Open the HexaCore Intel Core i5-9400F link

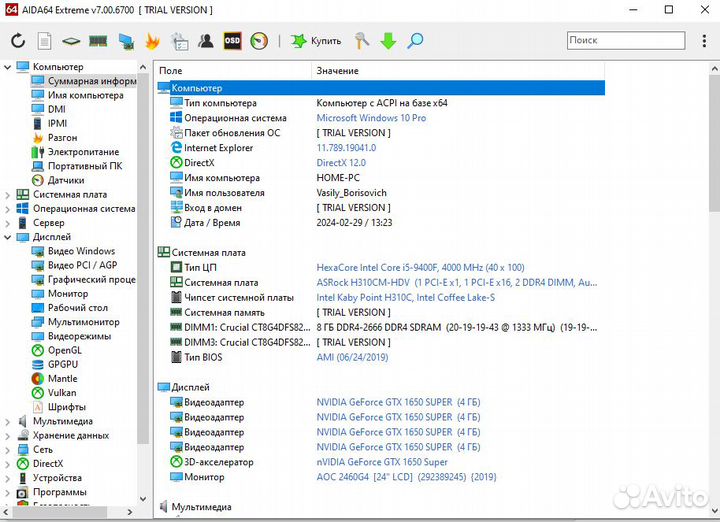[x=420, y=268]
